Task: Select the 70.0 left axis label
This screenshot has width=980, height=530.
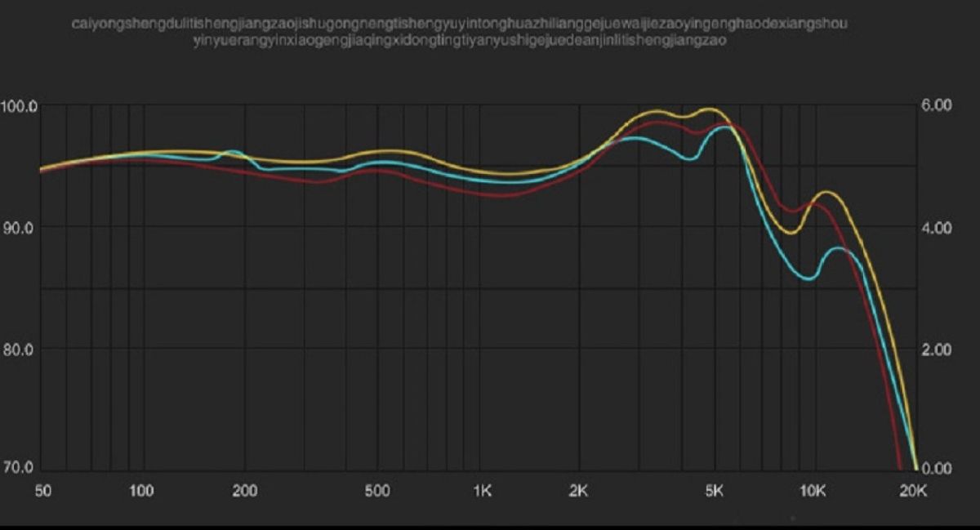Action: pyautogui.click(x=20, y=468)
